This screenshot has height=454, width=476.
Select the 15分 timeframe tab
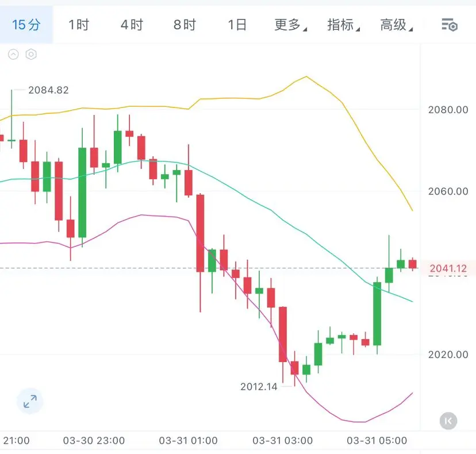coord(26,25)
